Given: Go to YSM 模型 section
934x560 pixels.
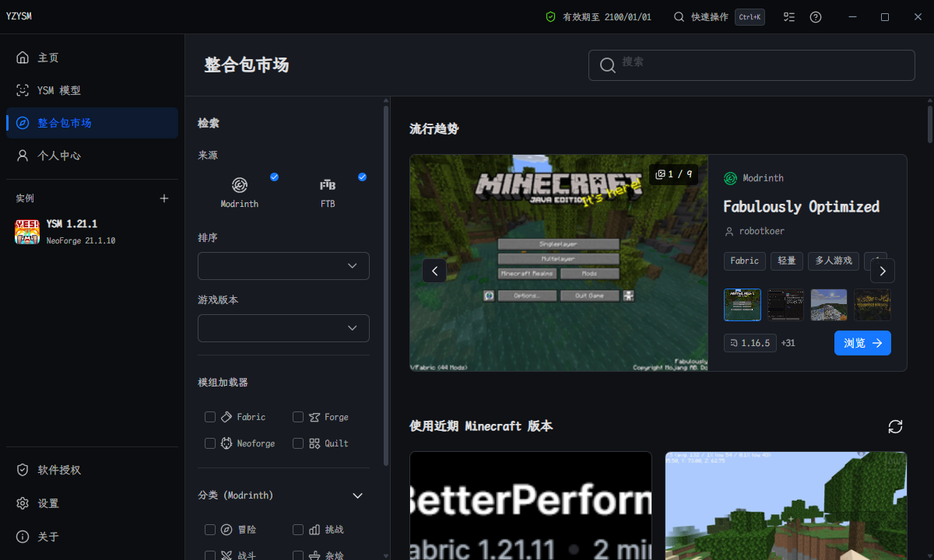Looking at the screenshot, I should point(92,90).
